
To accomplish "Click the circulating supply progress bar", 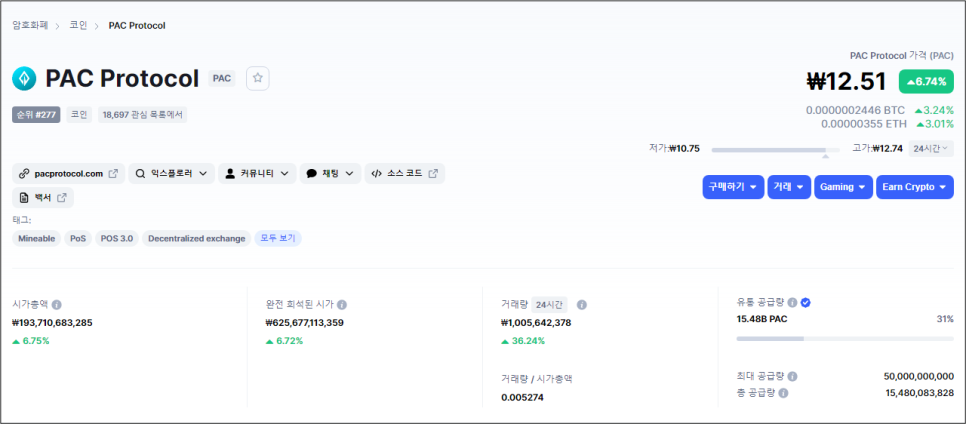I will coord(845,338).
